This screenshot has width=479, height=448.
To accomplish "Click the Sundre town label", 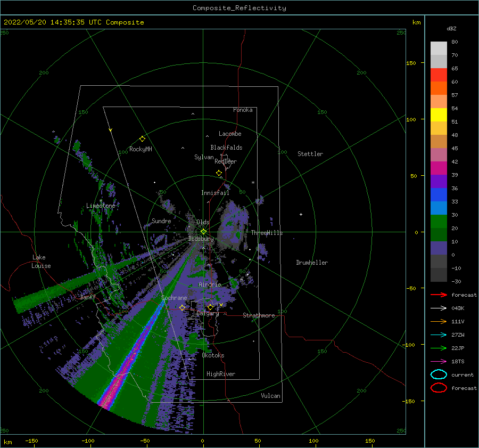I will [x=161, y=221].
